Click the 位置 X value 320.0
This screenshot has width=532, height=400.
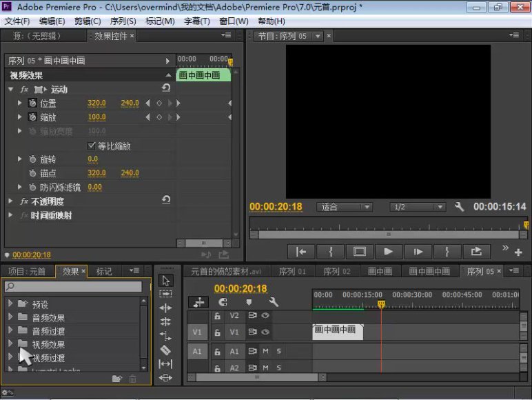pyautogui.click(x=96, y=103)
